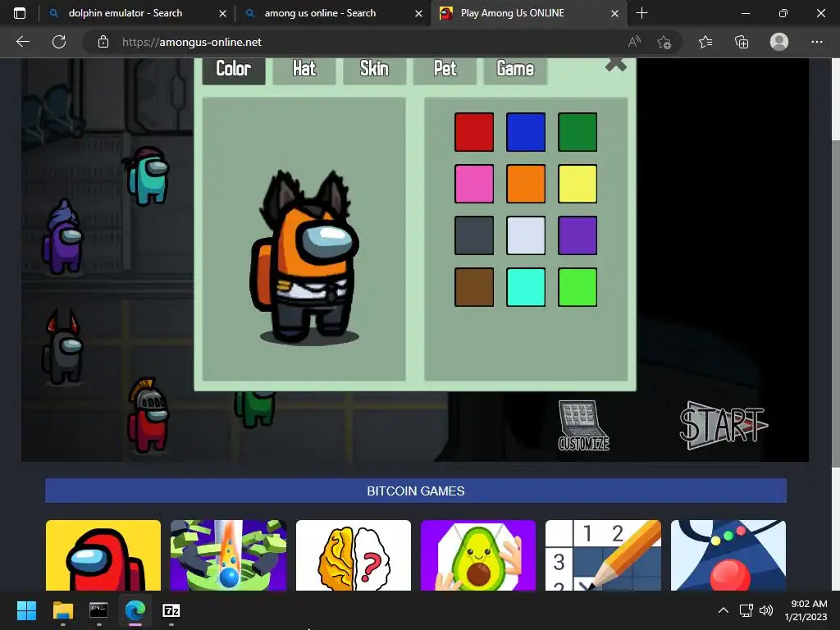Open the clock showing 9:02 AM

[x=806, y=610]
